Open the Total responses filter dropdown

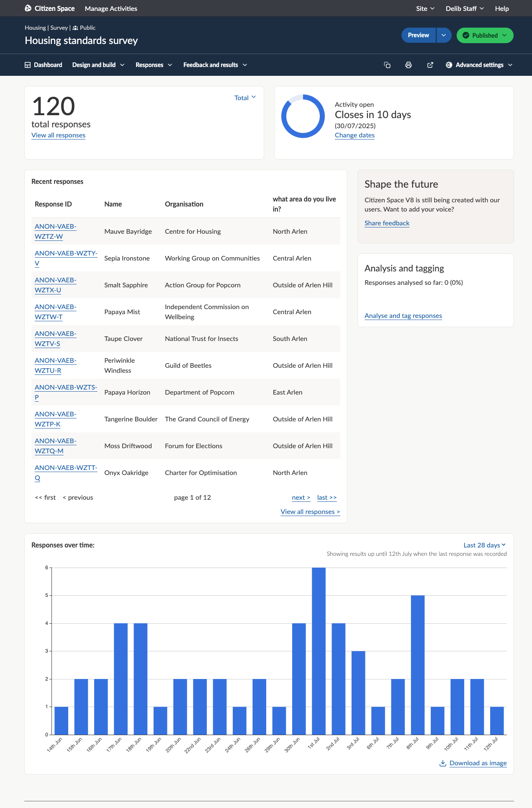tap(245, 98)
